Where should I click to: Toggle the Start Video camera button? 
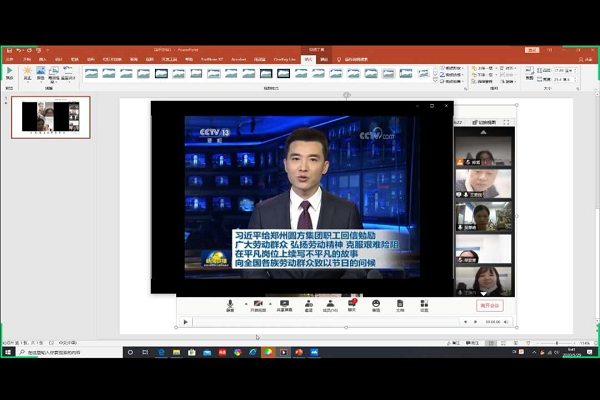click(257, 304)
